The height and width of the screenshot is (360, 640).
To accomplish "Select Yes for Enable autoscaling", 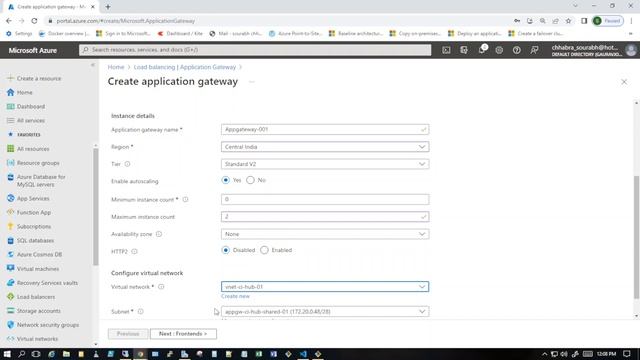I will [x=225, y=180].
